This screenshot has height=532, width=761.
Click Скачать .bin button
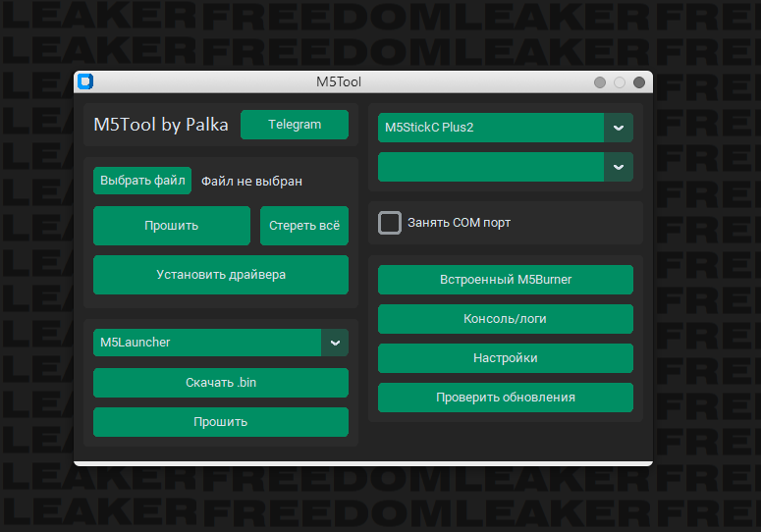click(221, 383)
